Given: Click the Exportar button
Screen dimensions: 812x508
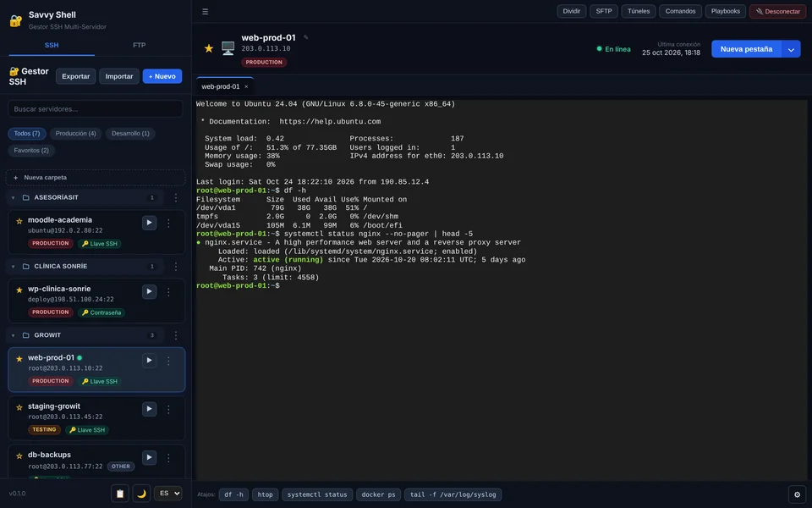Looking at the screenshot, I should 75,76.
